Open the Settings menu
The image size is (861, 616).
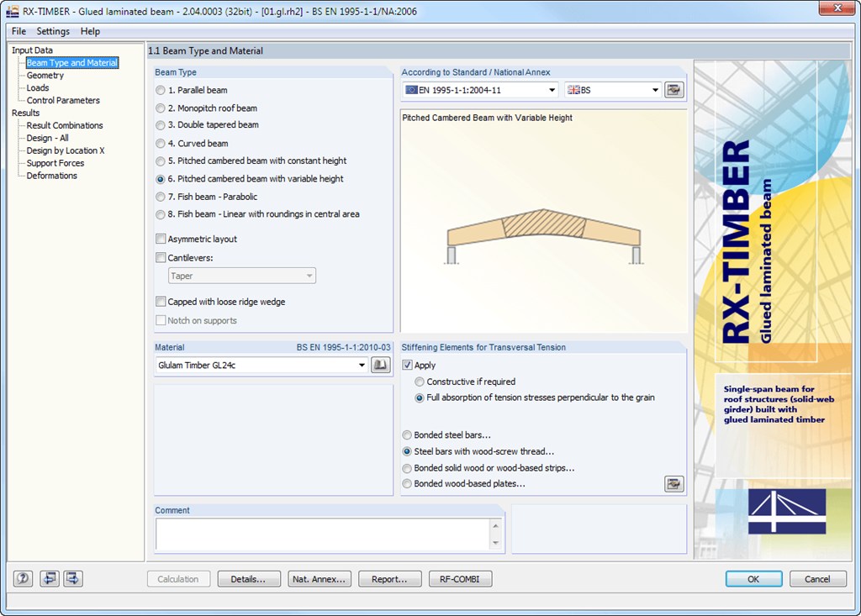[52, 31]
